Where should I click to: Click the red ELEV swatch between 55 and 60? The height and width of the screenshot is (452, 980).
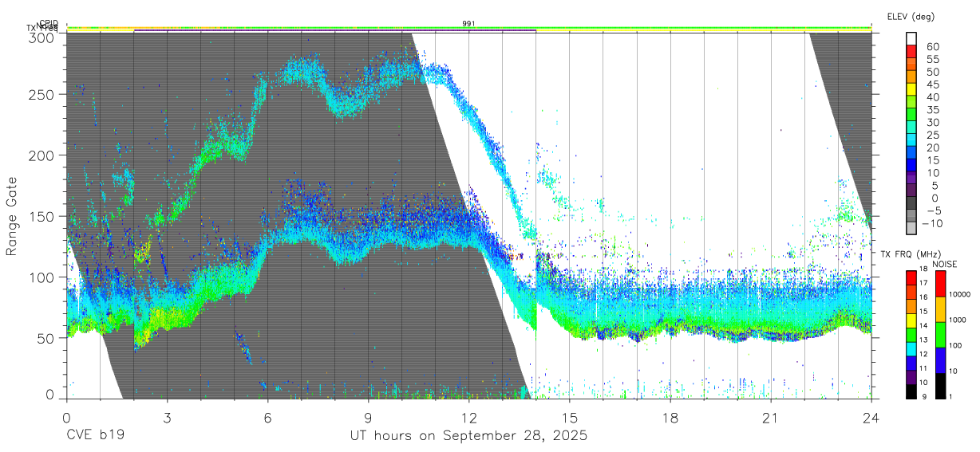911,51
